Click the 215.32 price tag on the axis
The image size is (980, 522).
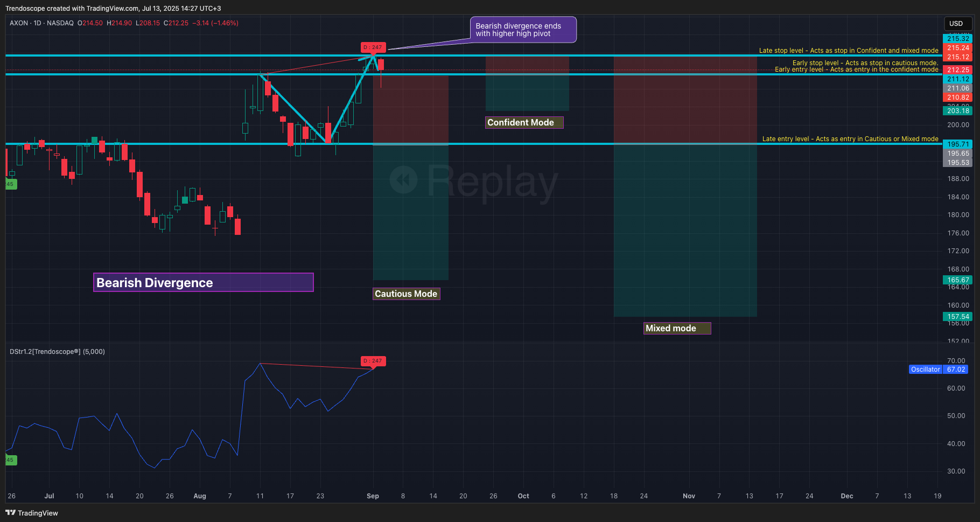pyautogui.click(x=958, y=38)
